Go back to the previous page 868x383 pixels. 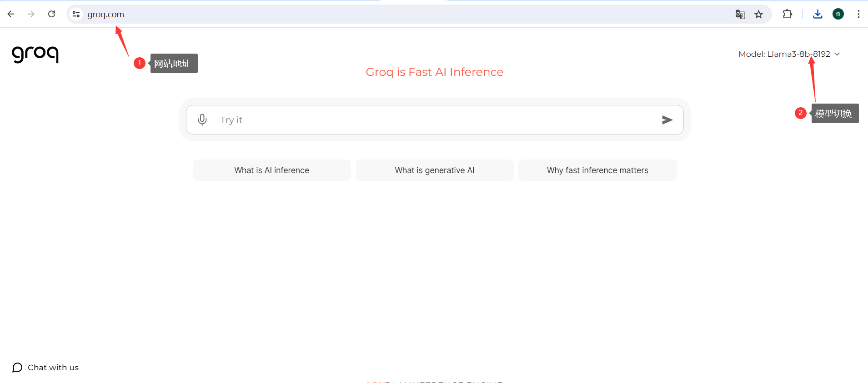[x=11, y=14]
